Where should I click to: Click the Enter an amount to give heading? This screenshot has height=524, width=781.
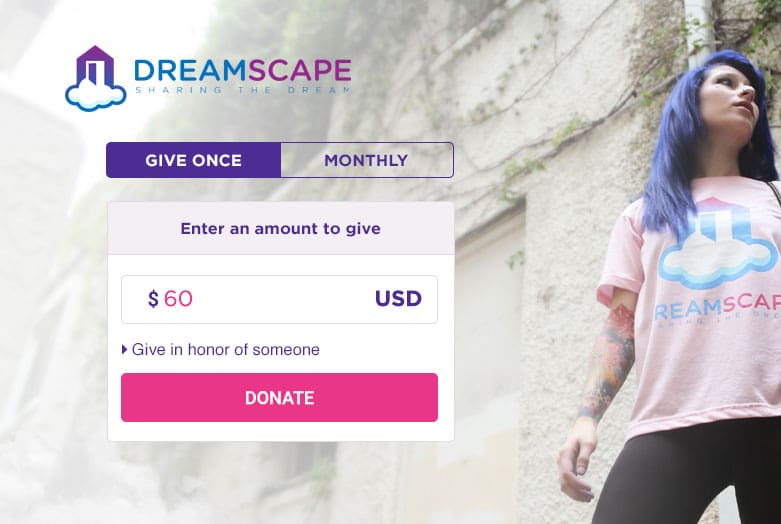tap(280, 228)
